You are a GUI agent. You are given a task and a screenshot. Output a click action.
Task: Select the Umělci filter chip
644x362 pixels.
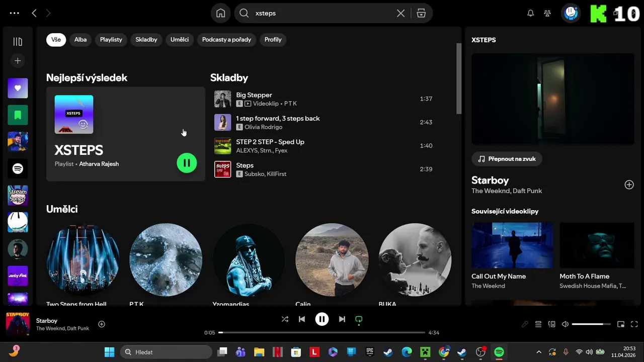[180, 40]
